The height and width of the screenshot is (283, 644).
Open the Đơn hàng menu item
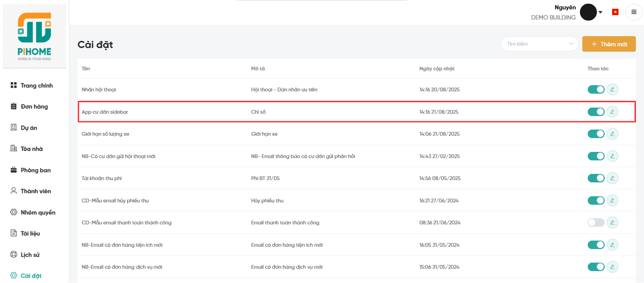(34, 107)
